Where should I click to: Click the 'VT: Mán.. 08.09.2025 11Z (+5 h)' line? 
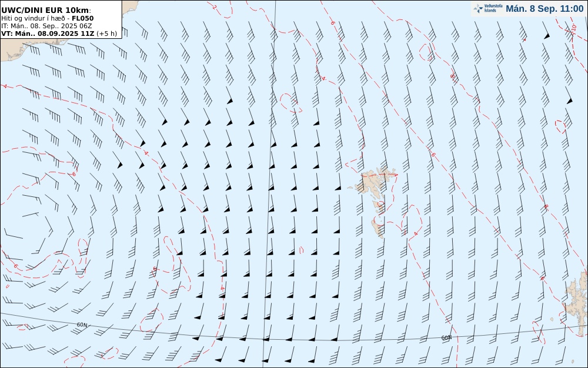59,34
